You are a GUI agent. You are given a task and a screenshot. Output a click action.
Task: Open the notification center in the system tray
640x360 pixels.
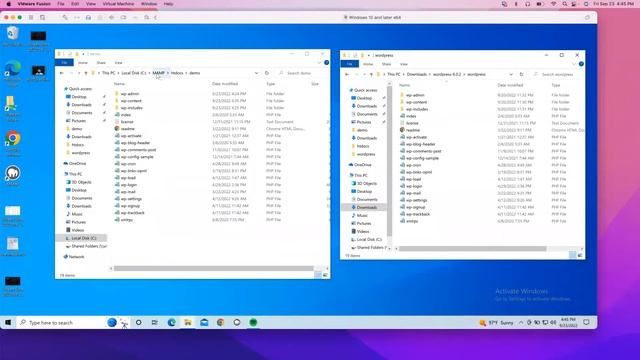[587, 322]
